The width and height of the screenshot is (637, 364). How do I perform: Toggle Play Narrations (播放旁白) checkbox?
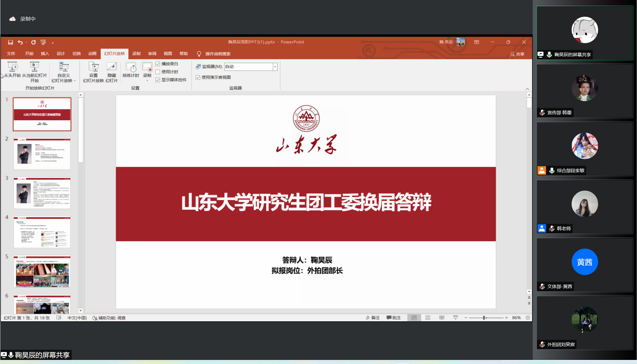click(158, 64)
